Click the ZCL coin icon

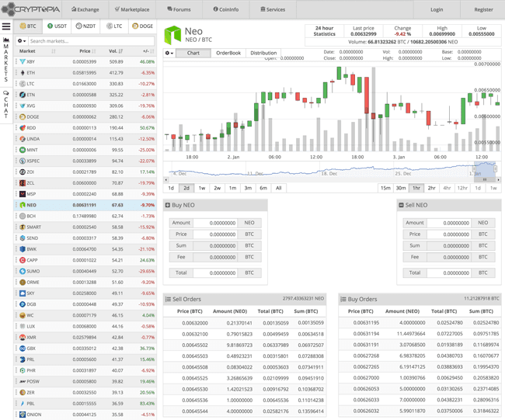23,182
